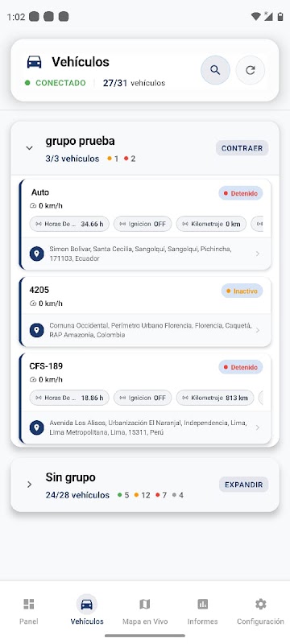Image resolution: width=290 pixels, height=644 pixels.
Task: Open the vehicle search magnifier icon
Action: [x=215, y=70]
